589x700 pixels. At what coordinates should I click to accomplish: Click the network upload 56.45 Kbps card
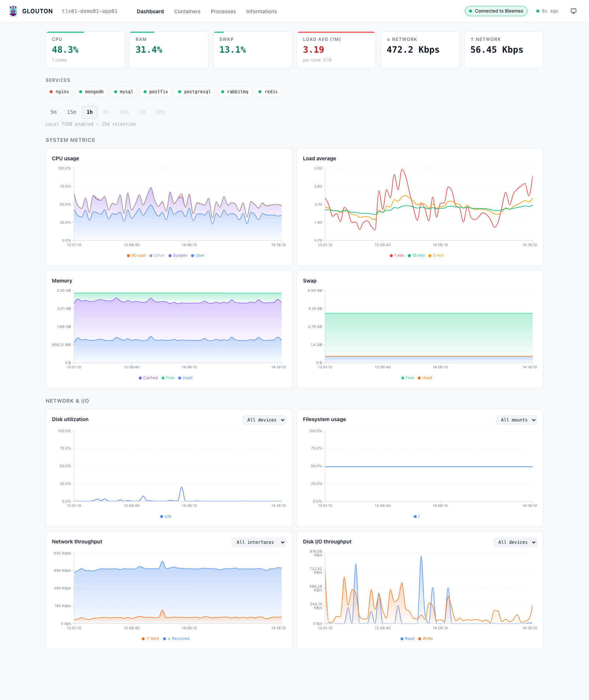[504, 50]
